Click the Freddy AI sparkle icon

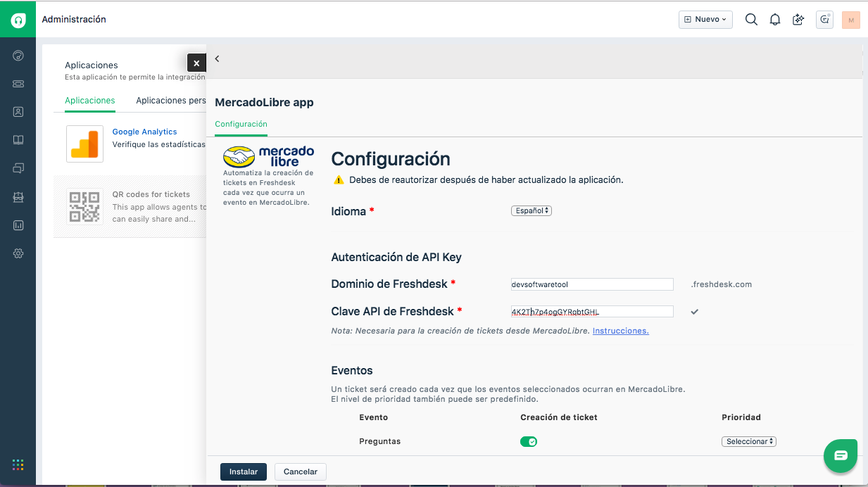[798, 20]
